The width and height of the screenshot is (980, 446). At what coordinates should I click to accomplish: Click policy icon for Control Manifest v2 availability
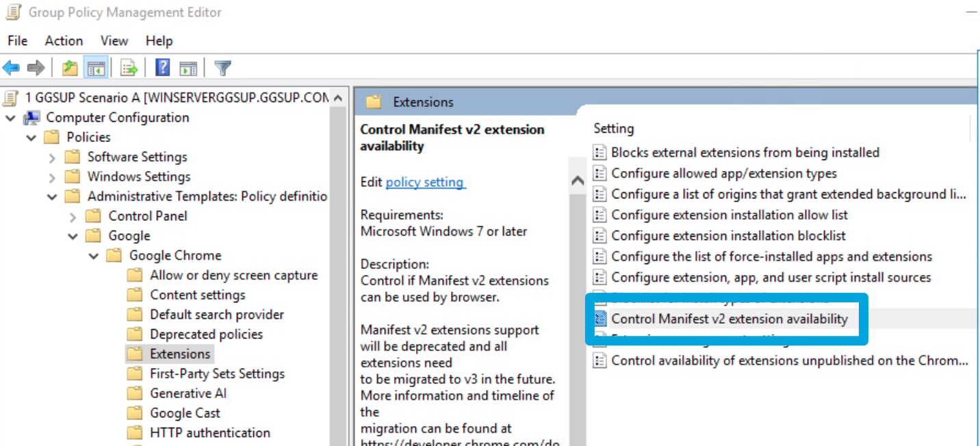(x=600, y=319)
